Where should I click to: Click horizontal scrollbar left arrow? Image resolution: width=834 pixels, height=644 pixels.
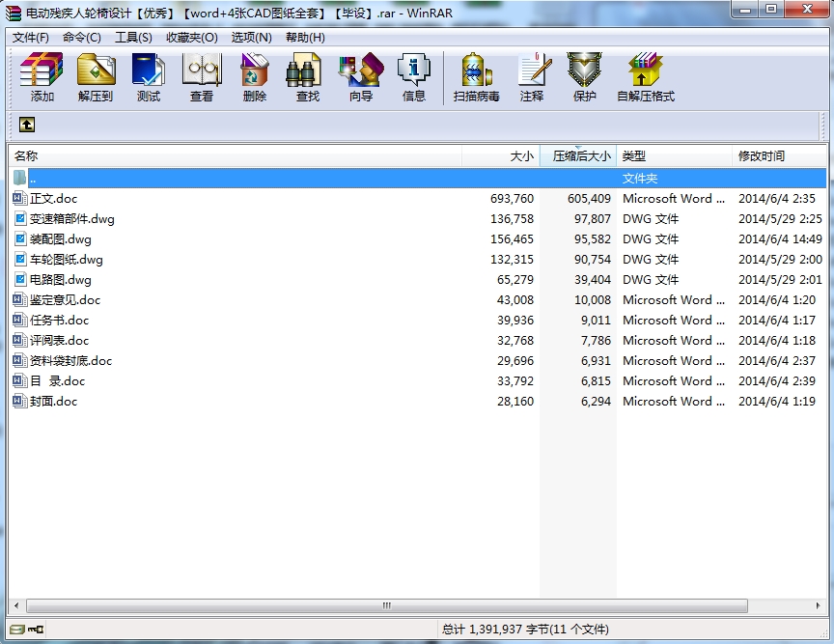tap(16, 605)
